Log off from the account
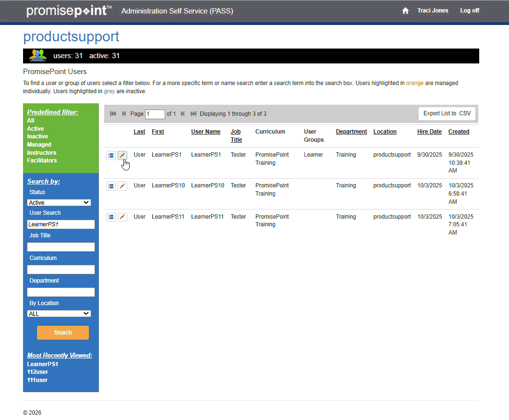The width and height of the screenshot is (509, 420). (469, 11)
